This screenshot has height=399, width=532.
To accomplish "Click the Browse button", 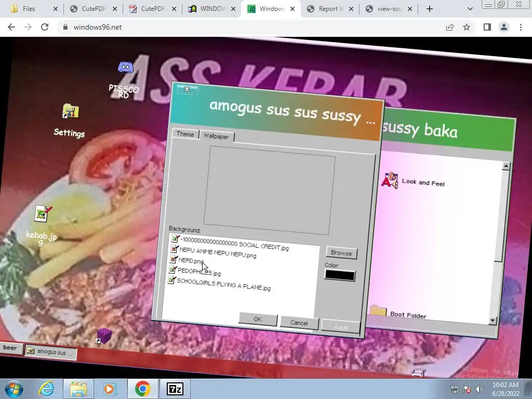I will point(341,253).
